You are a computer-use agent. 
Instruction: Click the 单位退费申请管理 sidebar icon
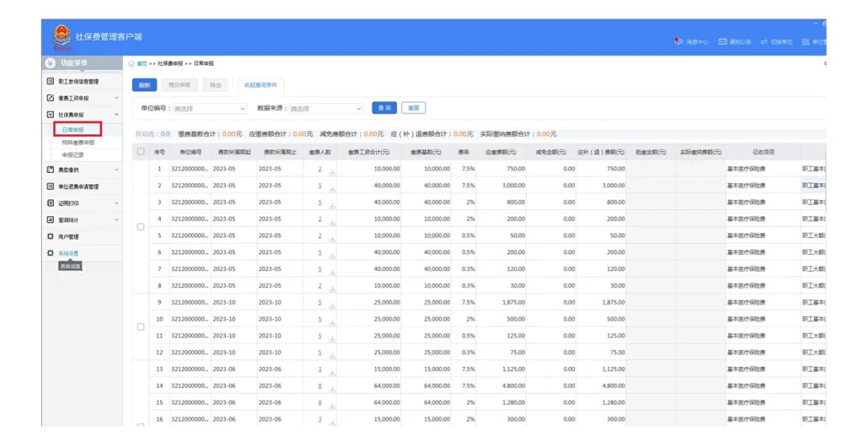click(x=51, y=187)
